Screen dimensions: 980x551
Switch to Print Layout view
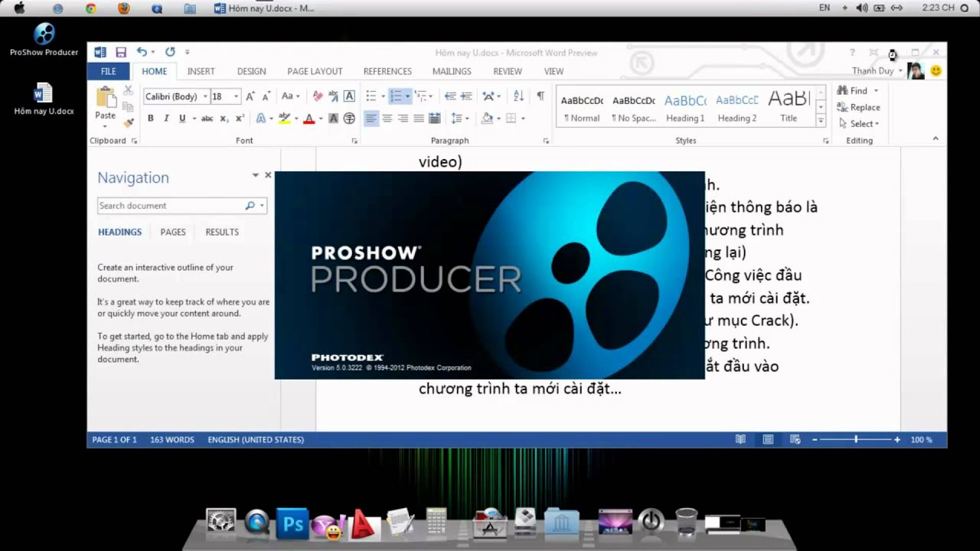click(x=768, y=439)
